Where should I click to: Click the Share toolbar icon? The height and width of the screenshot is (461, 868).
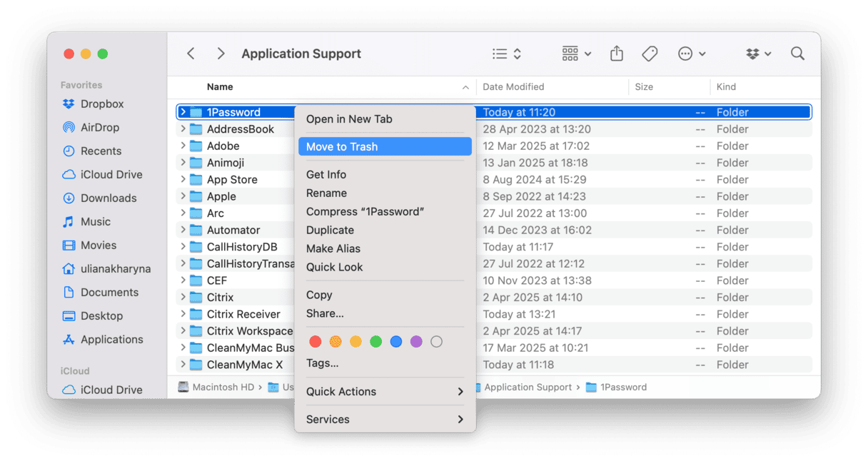point(617,54)
